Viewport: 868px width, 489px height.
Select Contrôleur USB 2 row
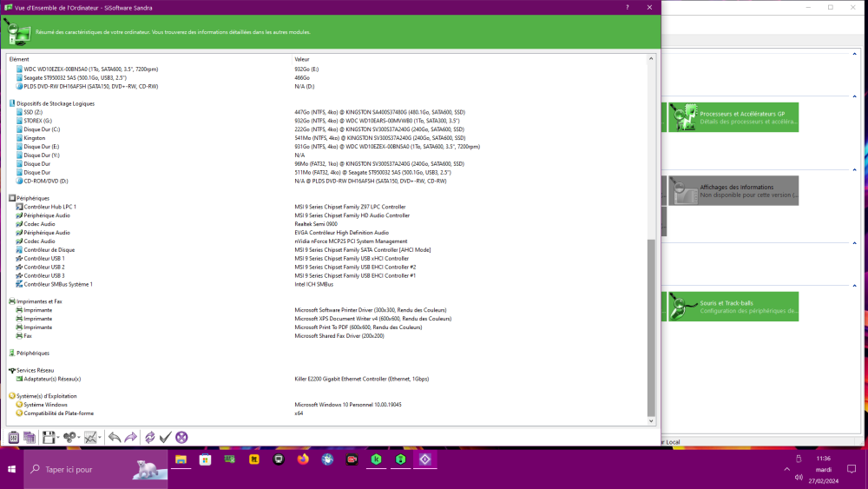(326, 268)
